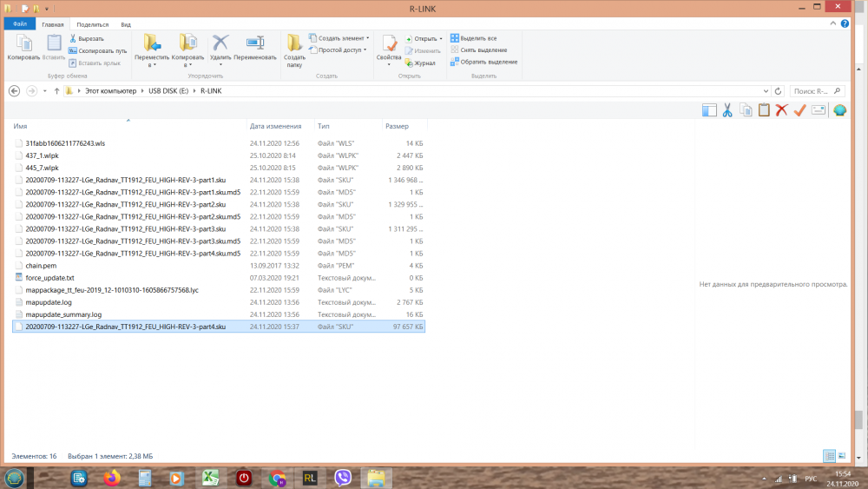Screen dimensions: 868x489
Task: Expand the address bar history dropdown
Action: click(x=766, y=91)
